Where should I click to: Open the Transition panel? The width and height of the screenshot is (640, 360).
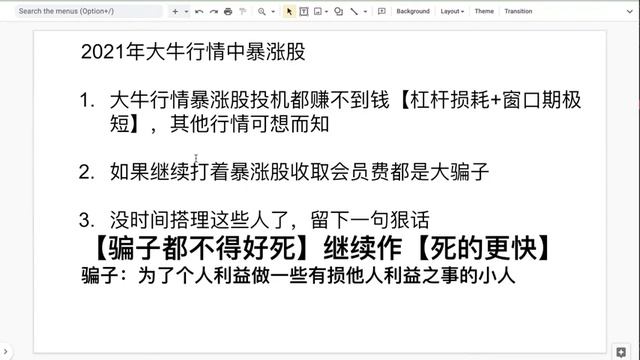click(x=518, y=11)
